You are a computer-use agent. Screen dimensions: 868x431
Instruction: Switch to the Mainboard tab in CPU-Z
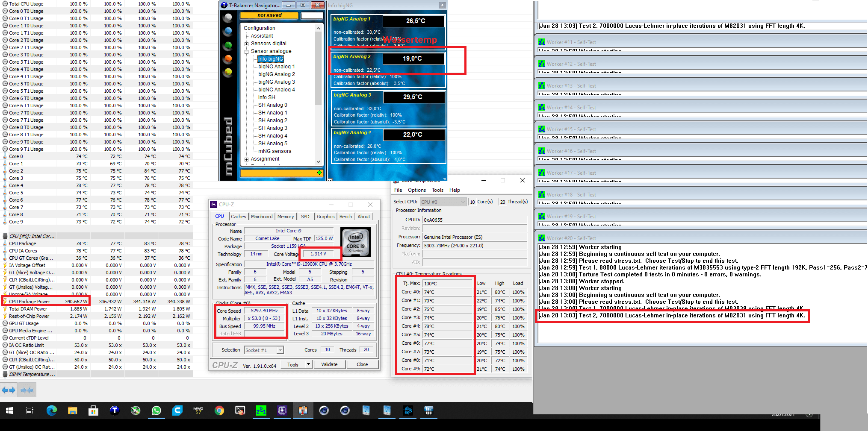pos(262,217)
